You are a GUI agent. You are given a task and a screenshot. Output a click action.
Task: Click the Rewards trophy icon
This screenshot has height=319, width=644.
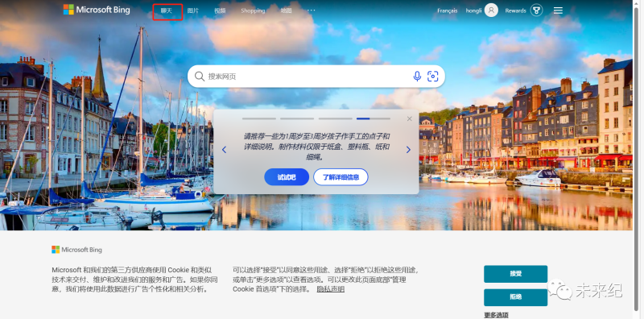click(536, 10)
